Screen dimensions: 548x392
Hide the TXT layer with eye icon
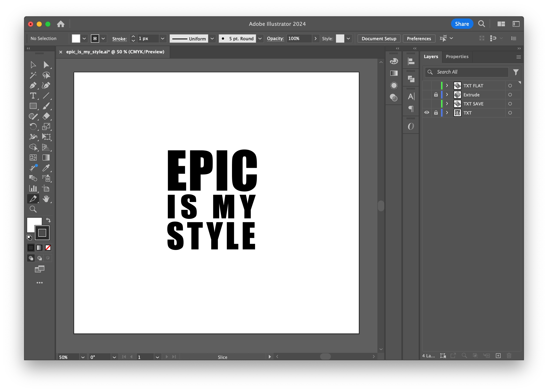pyautogui.click(x=427, y=113)
